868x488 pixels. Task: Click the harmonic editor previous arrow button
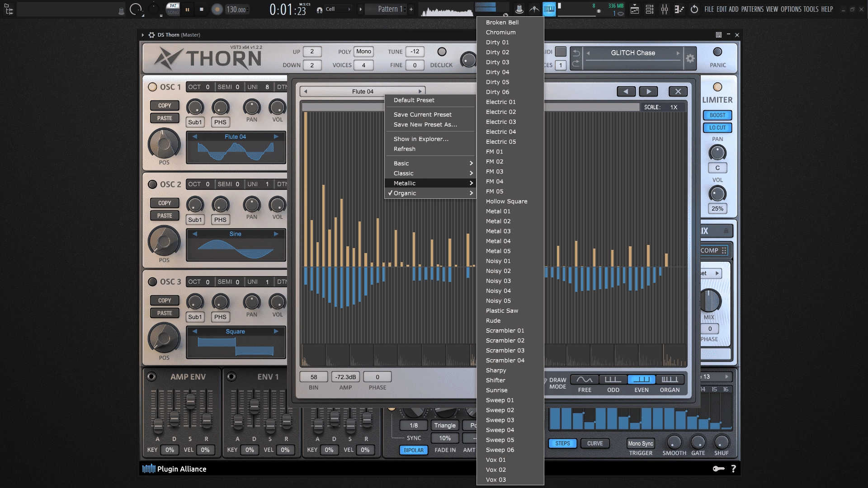[626, 91]
